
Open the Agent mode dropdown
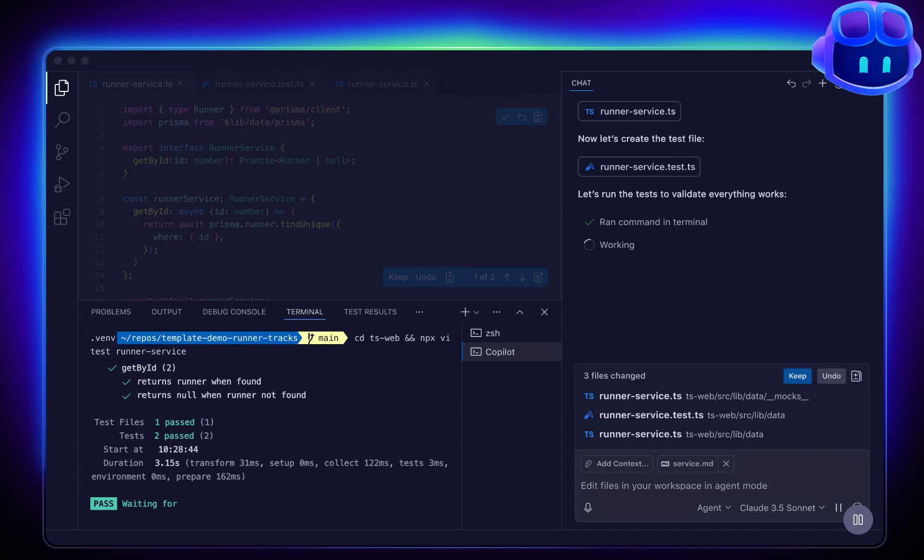(x=714, y=508)
